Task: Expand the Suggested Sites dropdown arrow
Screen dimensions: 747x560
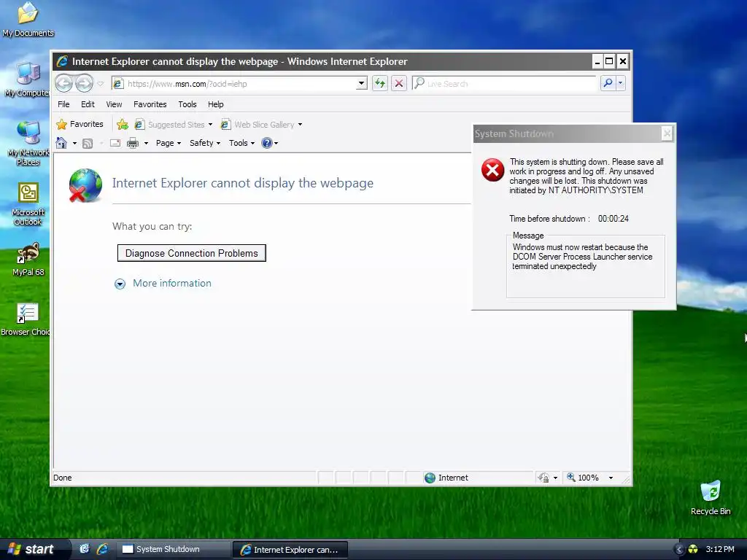Action: pyautogui.click(x=210, y=125)
